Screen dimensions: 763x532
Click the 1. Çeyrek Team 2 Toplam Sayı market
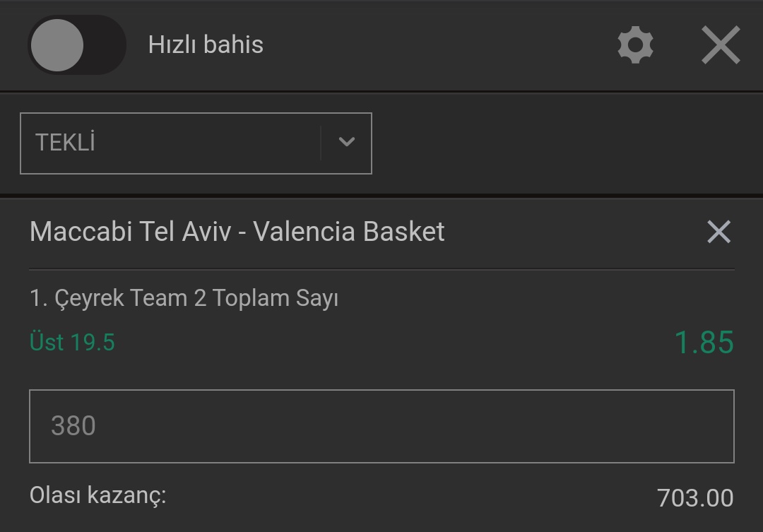(x=184, y=298)
